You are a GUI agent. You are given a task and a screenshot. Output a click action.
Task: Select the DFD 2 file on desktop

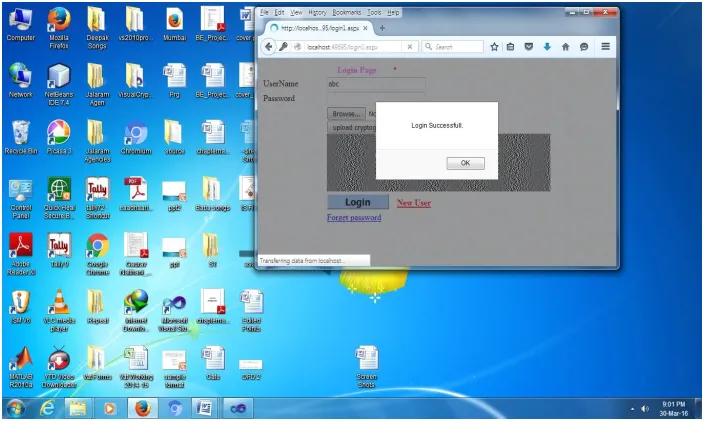point(251,370)
